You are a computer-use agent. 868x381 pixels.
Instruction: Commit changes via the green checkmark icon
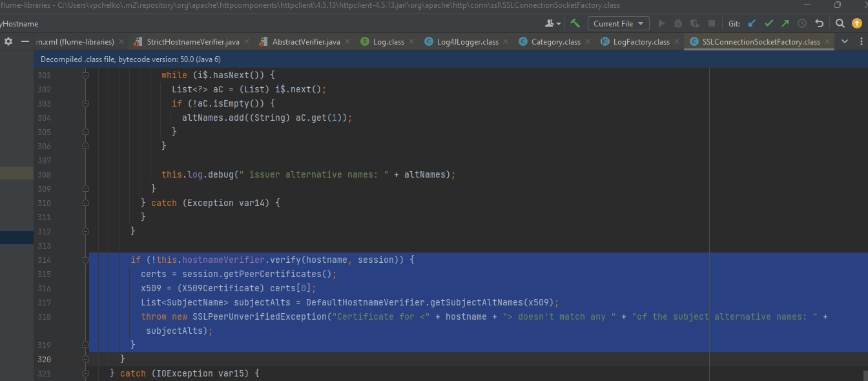[x=769, y=23]
